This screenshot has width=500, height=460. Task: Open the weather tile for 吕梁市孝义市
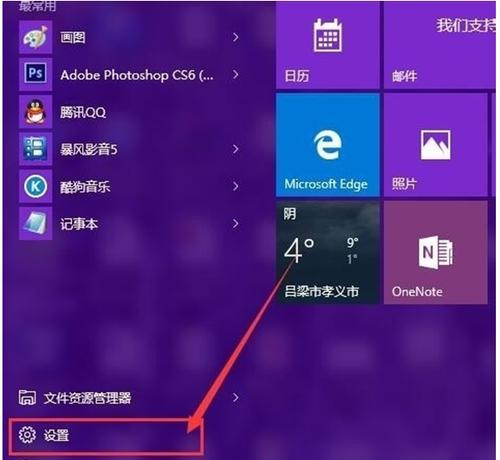click(328, 252)
